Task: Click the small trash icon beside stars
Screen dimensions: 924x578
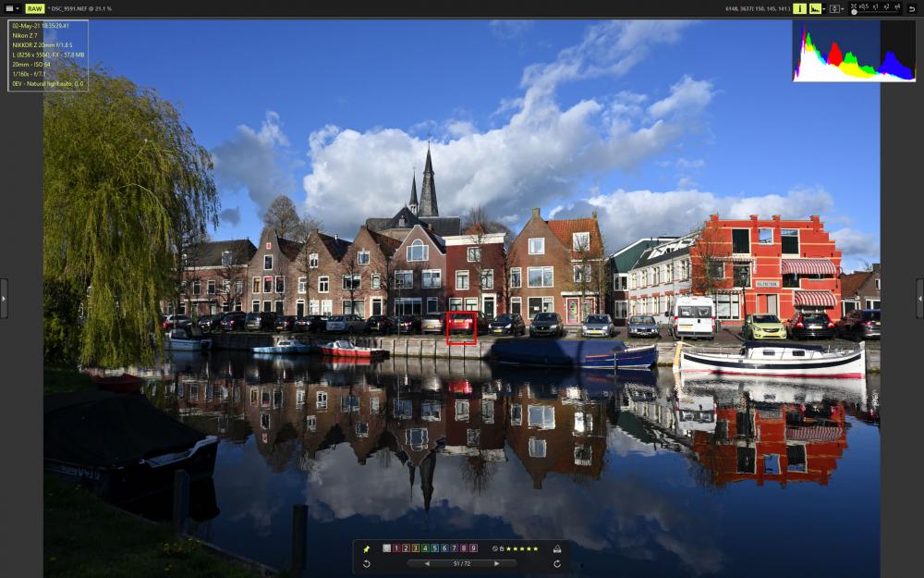Action: pyautogui.click(x=502, y=549)
